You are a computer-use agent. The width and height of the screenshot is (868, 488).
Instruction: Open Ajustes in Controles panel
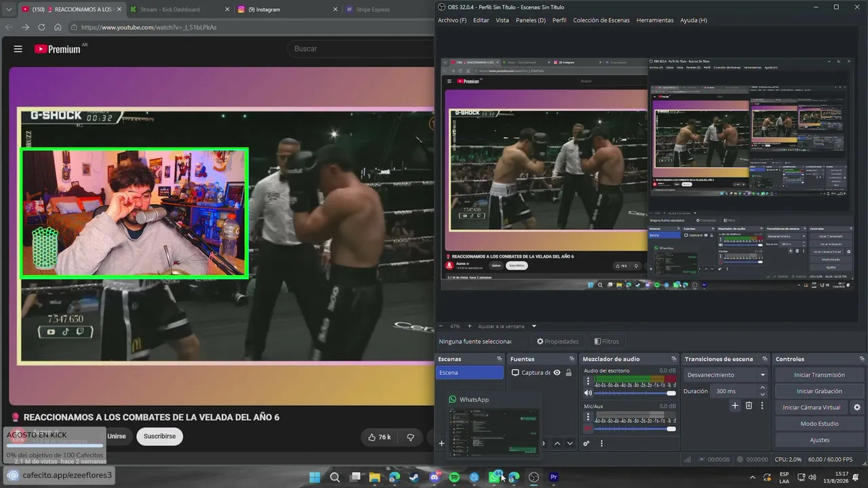pos(819,440)
